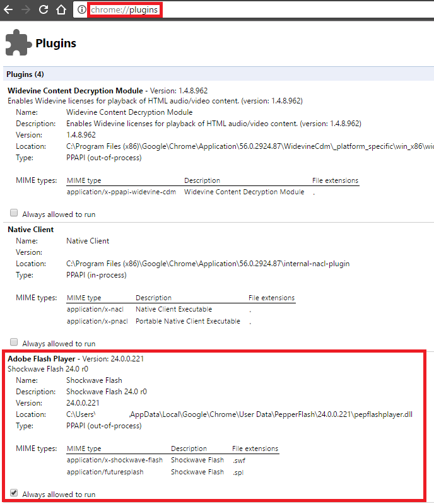This screenshot has width=434, height=504.
Task: Click MIME type header in Native Client table
Action: (x=84, y=298)
